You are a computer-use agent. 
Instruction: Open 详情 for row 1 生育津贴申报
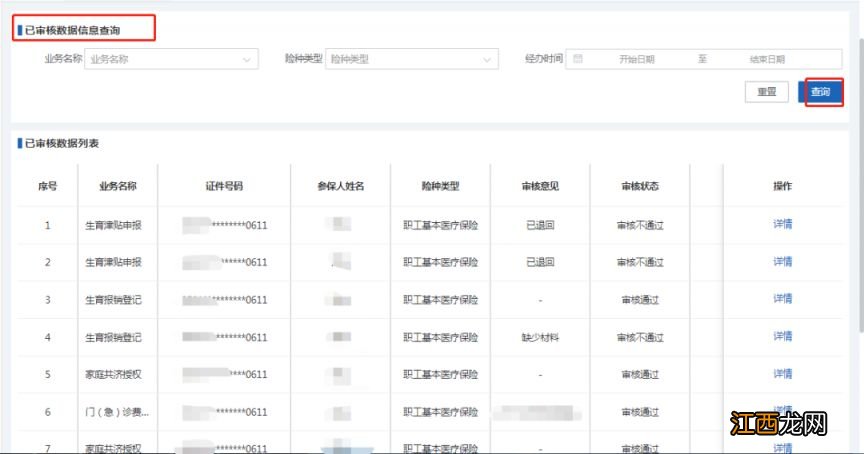(x=782, y=224)
